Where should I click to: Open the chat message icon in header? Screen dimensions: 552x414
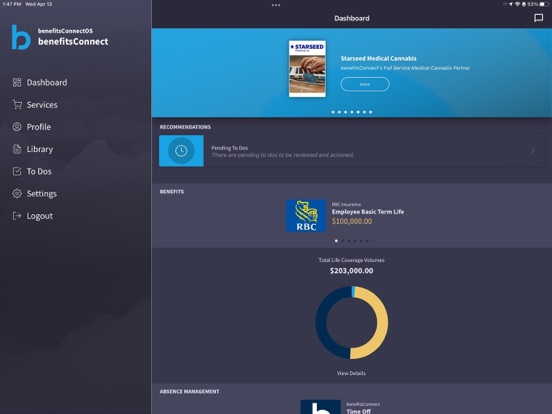(538, 18)
